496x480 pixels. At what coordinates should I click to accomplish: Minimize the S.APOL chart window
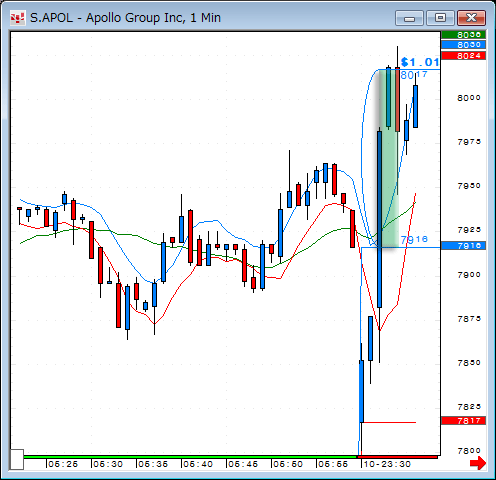409,18
